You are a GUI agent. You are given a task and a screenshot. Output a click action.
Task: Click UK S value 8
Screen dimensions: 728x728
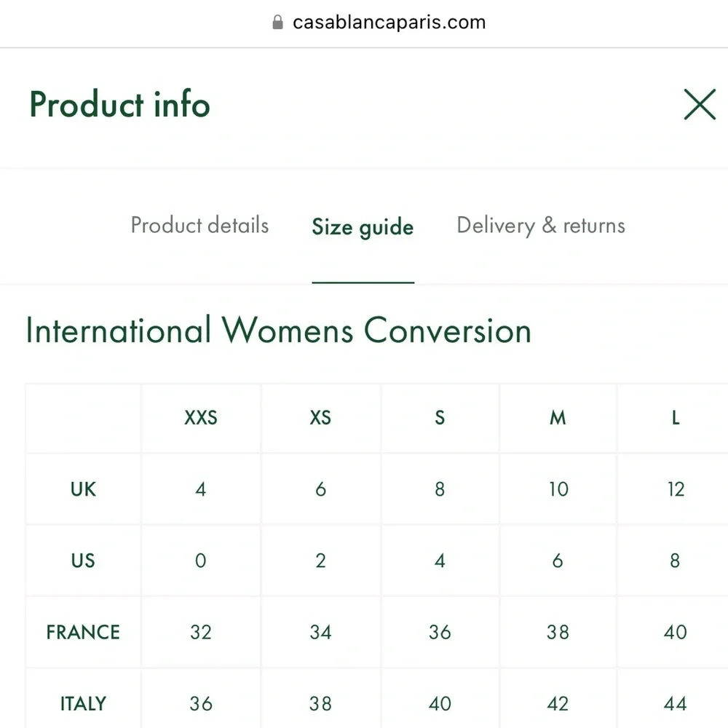tap(440, 489)
